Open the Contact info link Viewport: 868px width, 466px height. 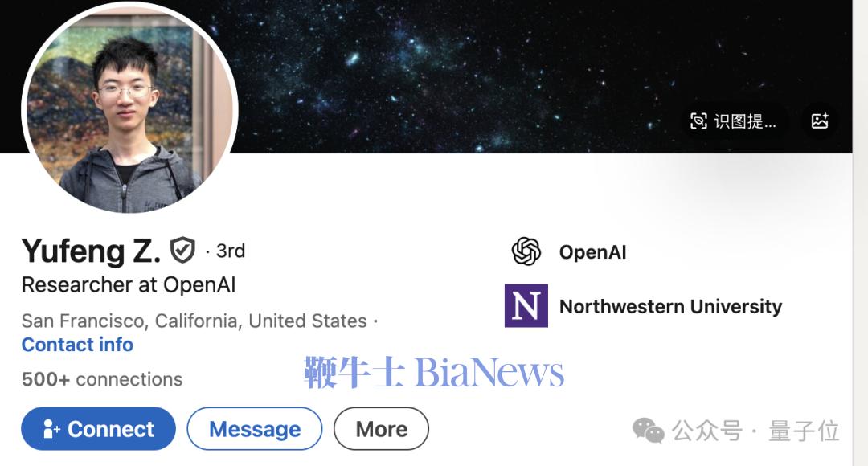pos(77,344)
